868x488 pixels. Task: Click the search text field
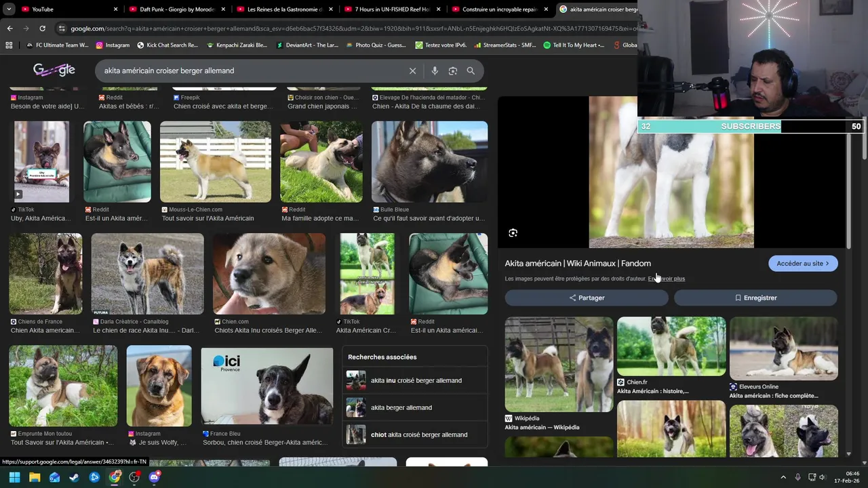pos(251,70)
